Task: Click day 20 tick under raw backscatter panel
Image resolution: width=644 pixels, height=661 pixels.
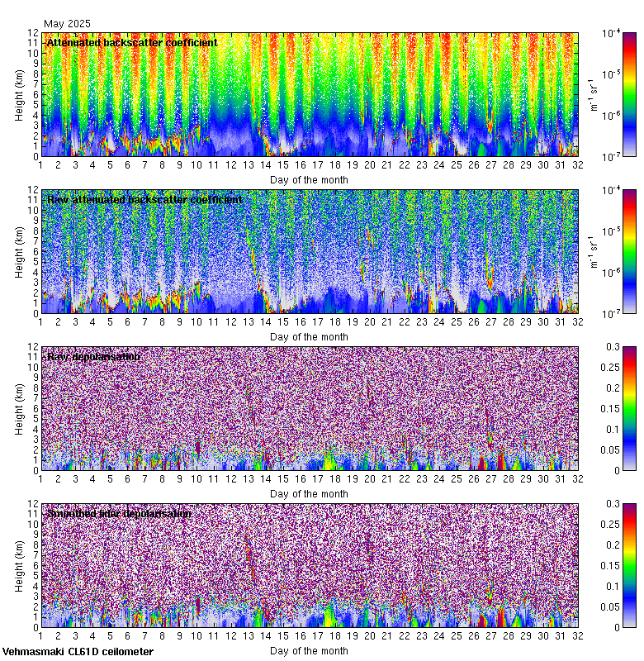Action: 369,322
